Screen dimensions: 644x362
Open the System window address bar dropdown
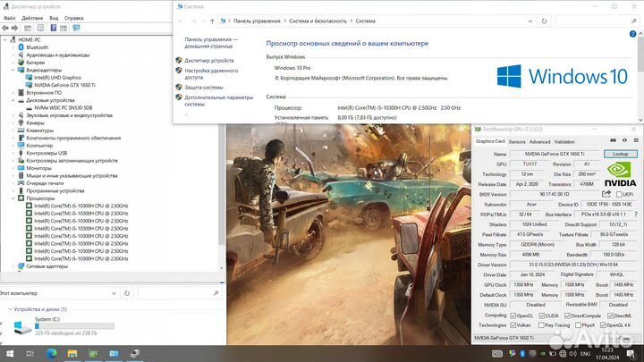click(x=530, y=21)
